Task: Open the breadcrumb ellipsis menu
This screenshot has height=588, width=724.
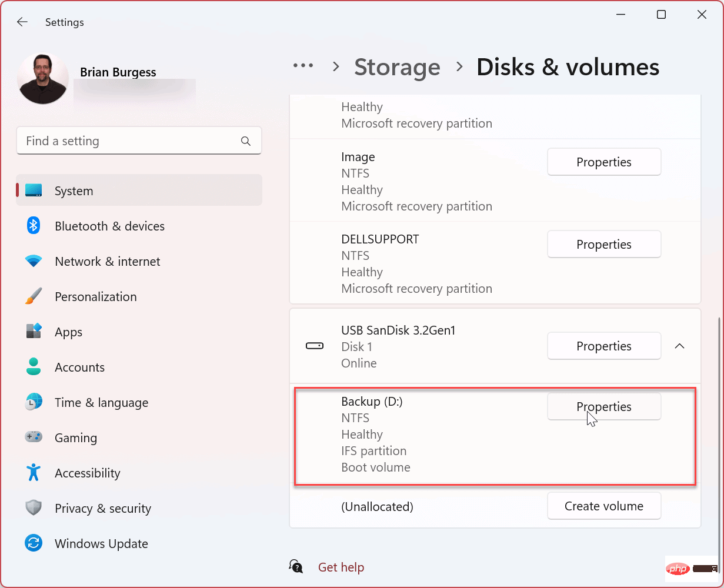Action: tap(303, 66)
